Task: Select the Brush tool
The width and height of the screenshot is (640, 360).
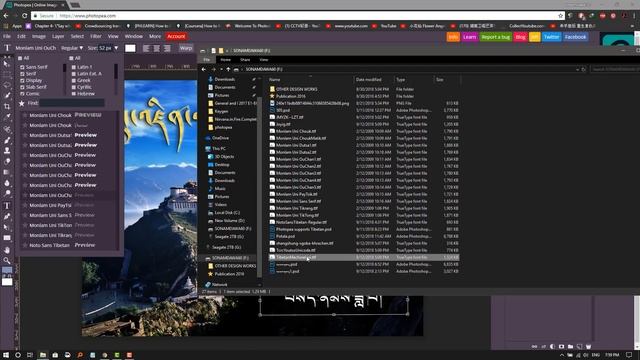Action: (x=7, y=140)
